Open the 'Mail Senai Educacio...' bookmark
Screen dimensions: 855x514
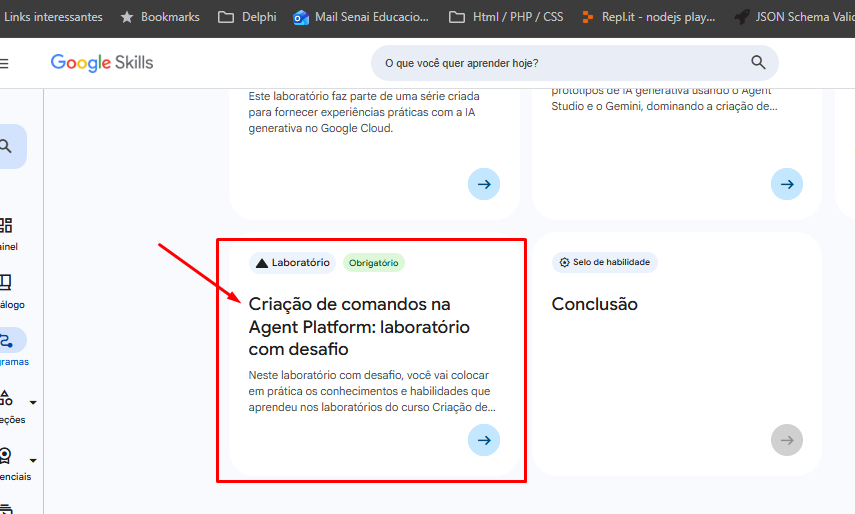[361, 17]
